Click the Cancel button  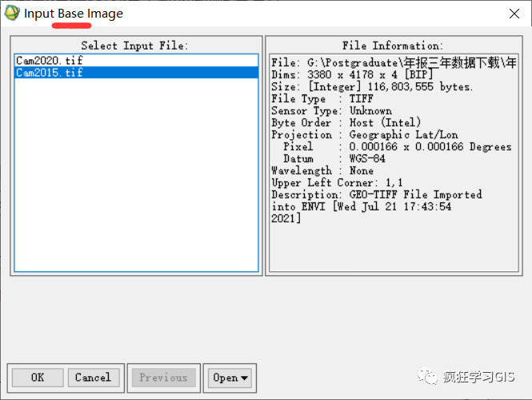click(94, 378)
